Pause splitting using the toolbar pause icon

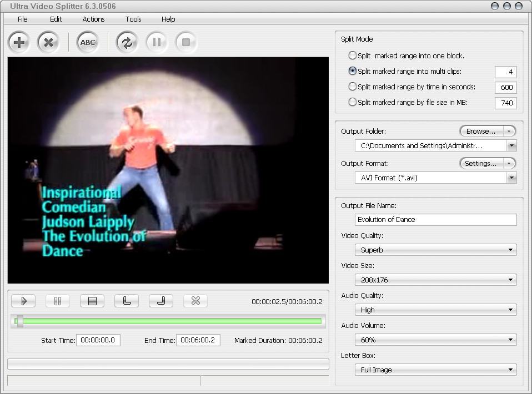tap(156, 42)
